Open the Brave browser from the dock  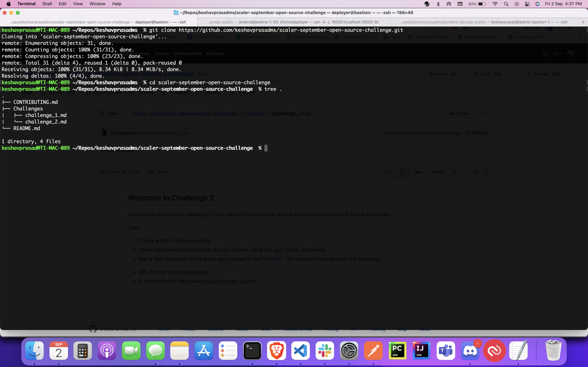point(276,351)
